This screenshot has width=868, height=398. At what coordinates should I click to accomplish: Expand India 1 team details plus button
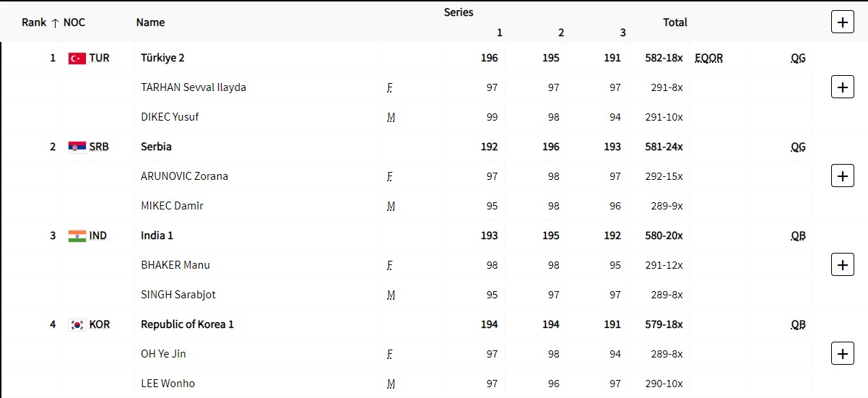(842, 265)
